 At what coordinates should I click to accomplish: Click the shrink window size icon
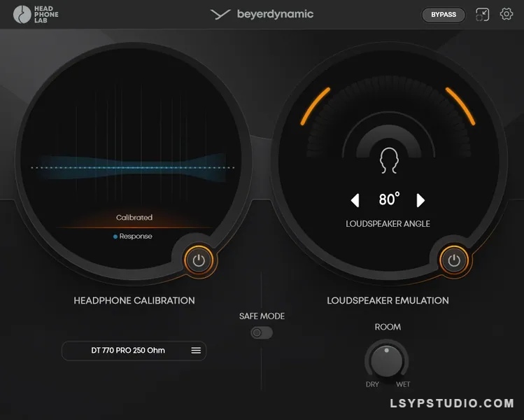coord(482,15)
